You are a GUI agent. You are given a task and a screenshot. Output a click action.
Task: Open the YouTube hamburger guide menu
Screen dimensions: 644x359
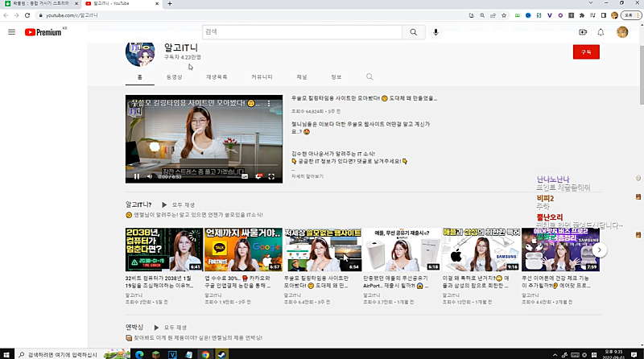point(11,32)
